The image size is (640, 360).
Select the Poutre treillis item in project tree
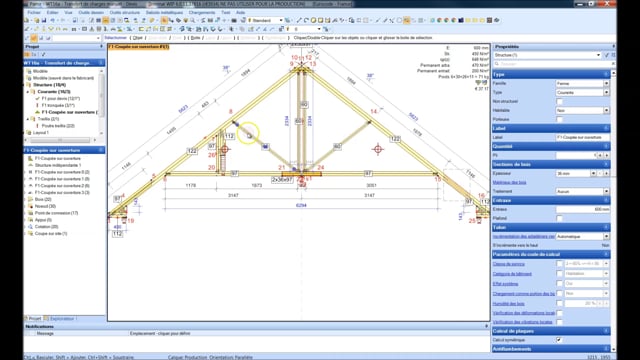click(x=58, y=126)
